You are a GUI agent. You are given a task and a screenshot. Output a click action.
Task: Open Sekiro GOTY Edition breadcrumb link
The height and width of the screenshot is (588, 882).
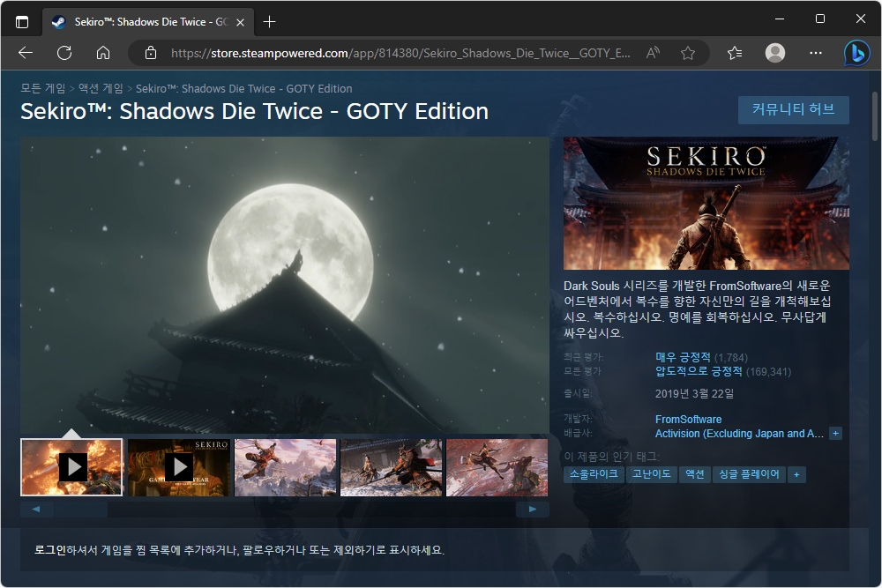[x=244, y=89]
